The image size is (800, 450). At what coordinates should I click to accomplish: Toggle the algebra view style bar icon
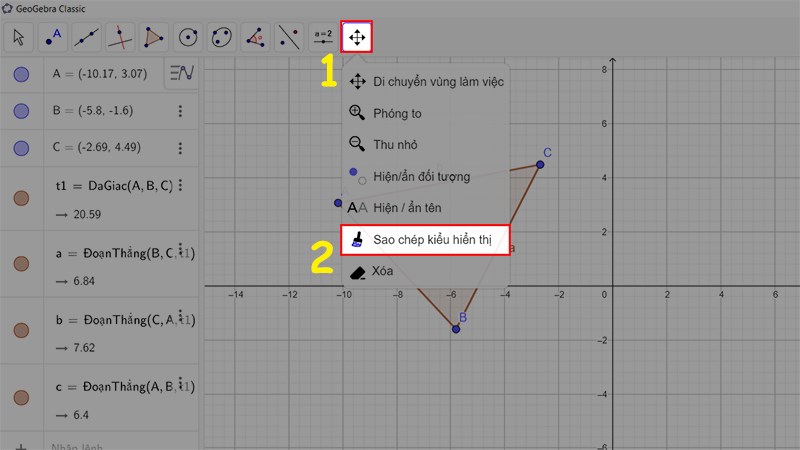182,73
